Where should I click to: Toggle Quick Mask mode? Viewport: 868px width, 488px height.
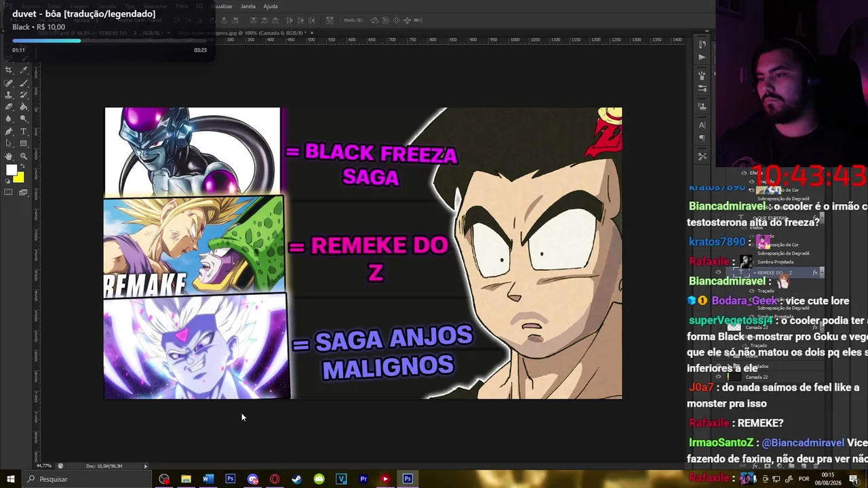[x=9, y=192]
